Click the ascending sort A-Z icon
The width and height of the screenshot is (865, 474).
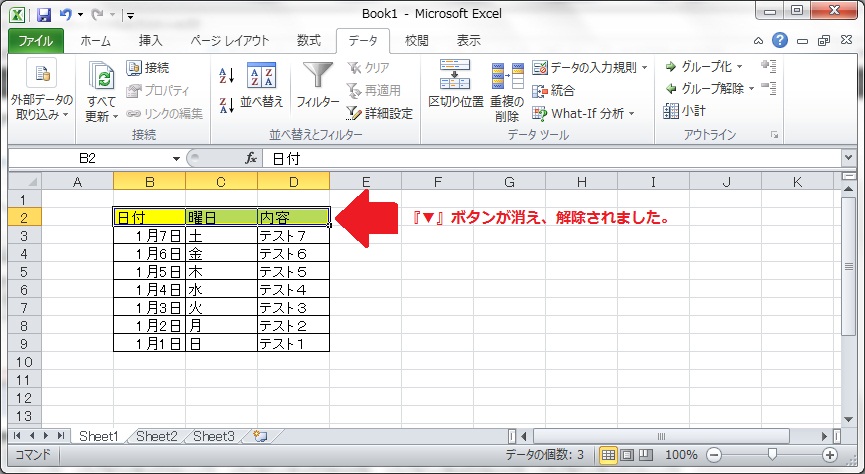pos(226,75)
